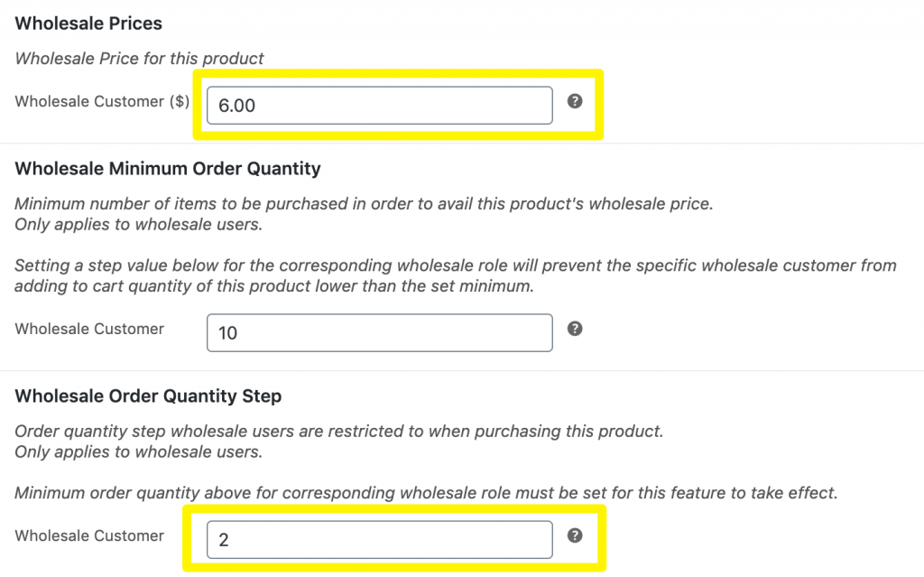Click "Only applies to wholesale users" under Minimum Order Quantity
The width and height of the screenshot is (924, 577).
point(138,225)
